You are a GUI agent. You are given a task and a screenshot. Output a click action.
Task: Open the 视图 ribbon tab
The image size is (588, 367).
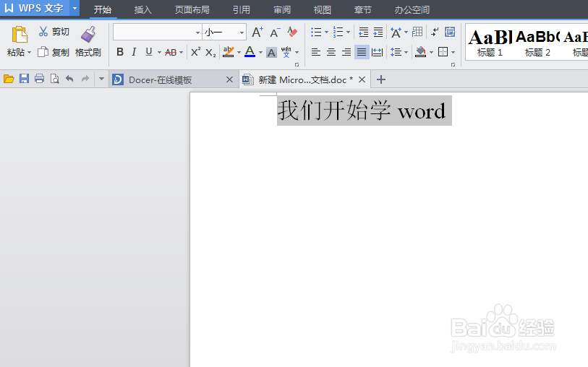(323, 9)
